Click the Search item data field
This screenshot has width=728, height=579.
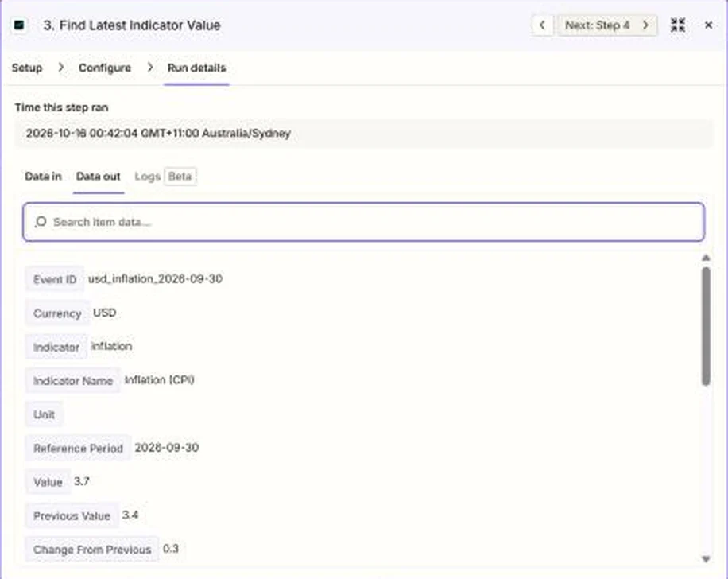coord(363,222)
